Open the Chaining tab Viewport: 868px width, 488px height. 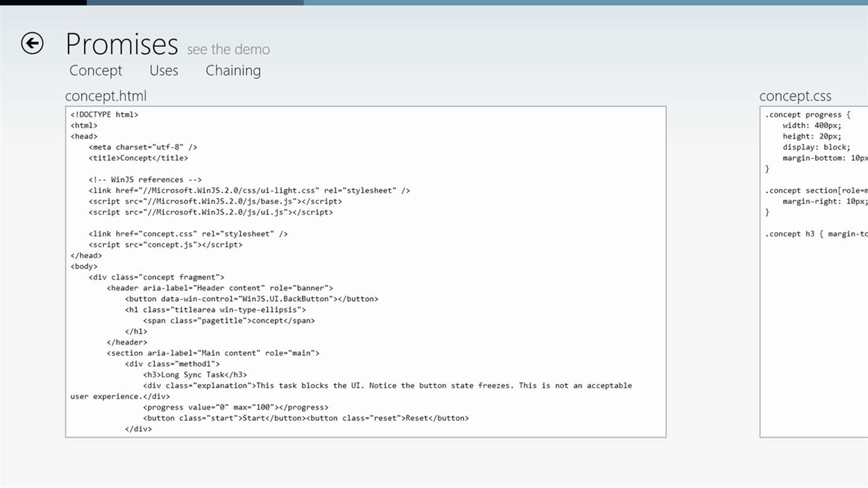coord(233,70)
